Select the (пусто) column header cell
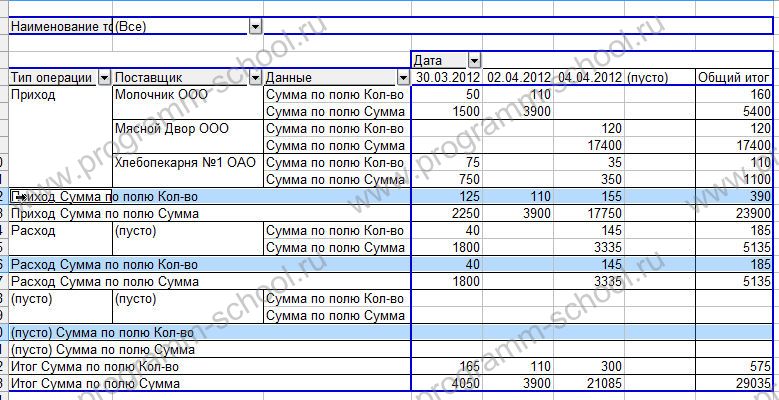Image resolution: width=779 pixels, height=400 pixels. (648, 77)
